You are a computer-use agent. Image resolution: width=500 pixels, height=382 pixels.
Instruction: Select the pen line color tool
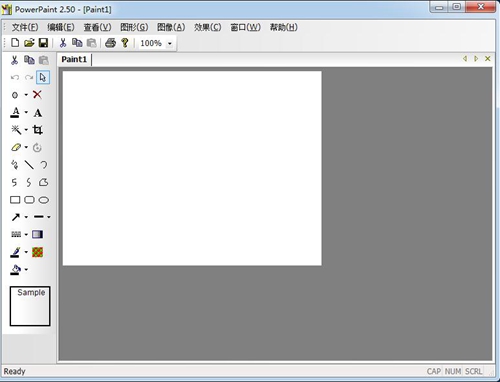point(15,252)
